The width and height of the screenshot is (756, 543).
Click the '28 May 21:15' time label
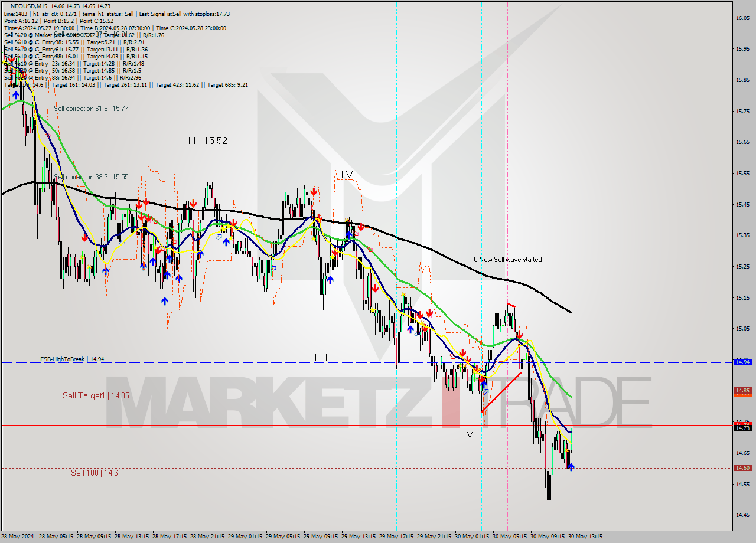pyautogui.click(x=208, y=537)
